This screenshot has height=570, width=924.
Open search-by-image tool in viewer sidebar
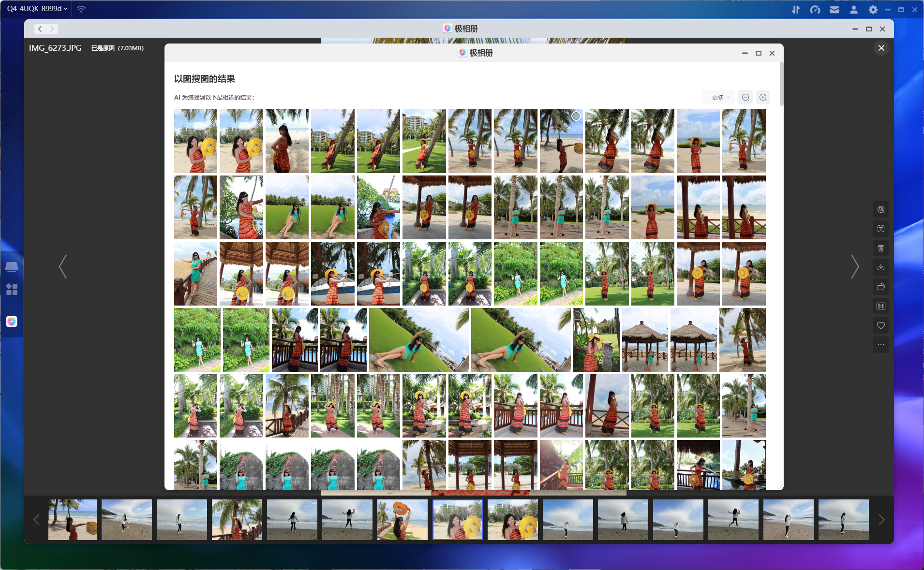pyautogui.click(x=881, y=209)
